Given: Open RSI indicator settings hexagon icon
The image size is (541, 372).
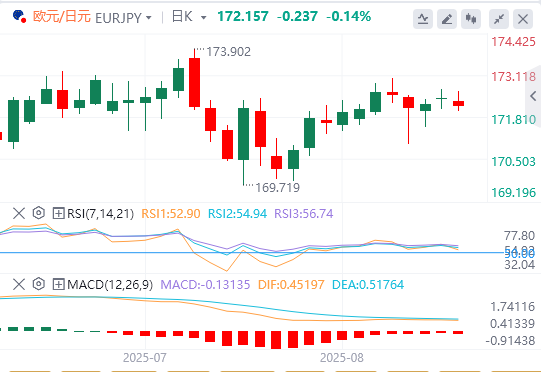Looking at the screenshot, I should 39,213.
